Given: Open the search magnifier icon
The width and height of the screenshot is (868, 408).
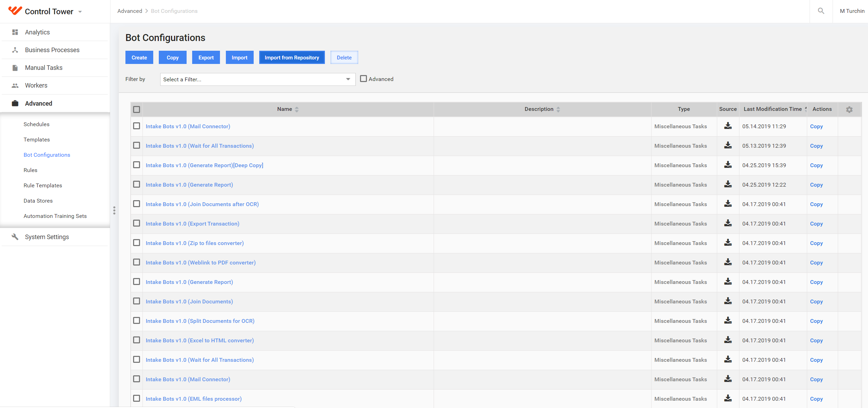Looking at the screenshot, I should pyautogui.click(x=821, y=11).
